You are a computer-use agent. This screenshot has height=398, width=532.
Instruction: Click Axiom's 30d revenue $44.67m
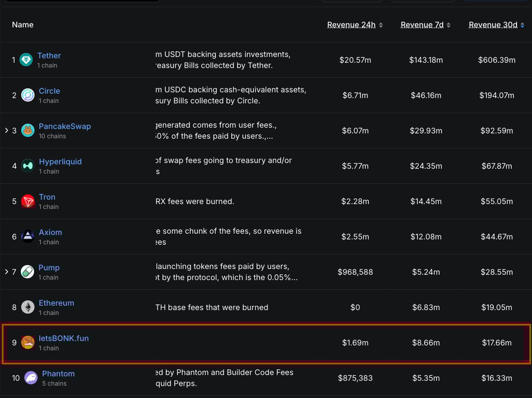[497, 237]
